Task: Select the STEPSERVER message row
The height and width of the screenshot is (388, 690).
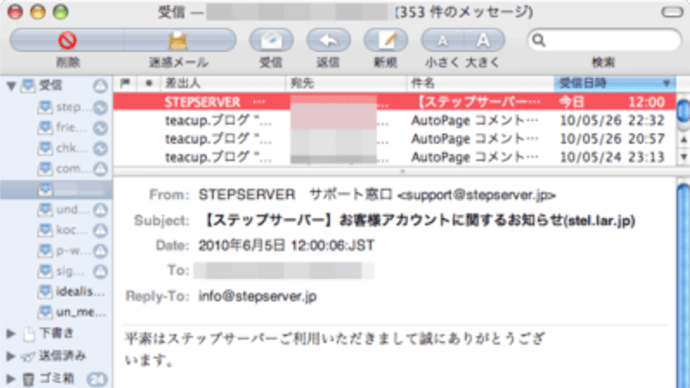Action: (395, 102)
